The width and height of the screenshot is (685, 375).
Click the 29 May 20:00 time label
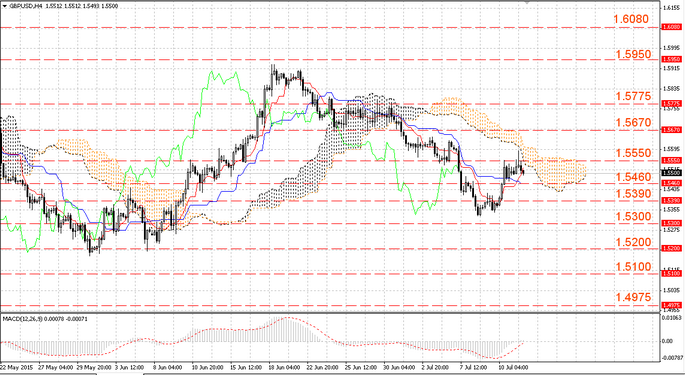[x=93, y=368]
